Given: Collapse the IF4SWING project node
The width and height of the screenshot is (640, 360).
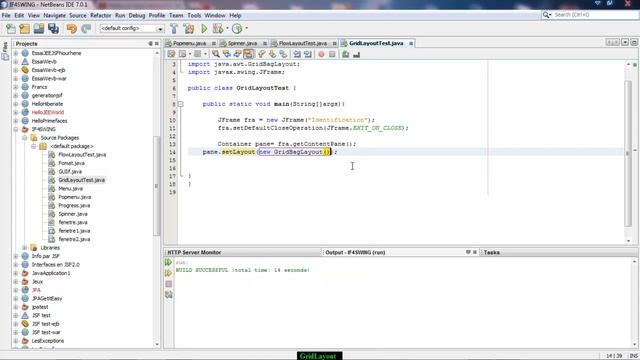Looking at the screenshot, I should pos(16,129).
